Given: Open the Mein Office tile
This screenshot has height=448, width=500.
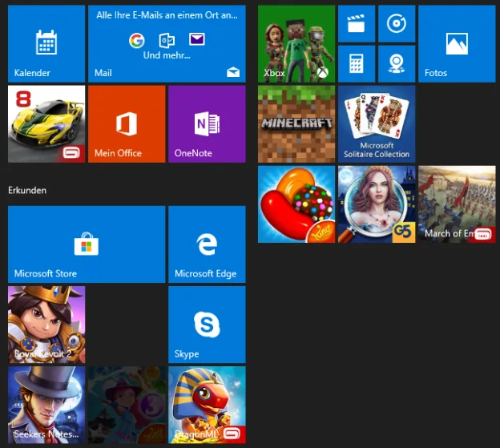Looking at the screenshot, I should tap(127, 124).
